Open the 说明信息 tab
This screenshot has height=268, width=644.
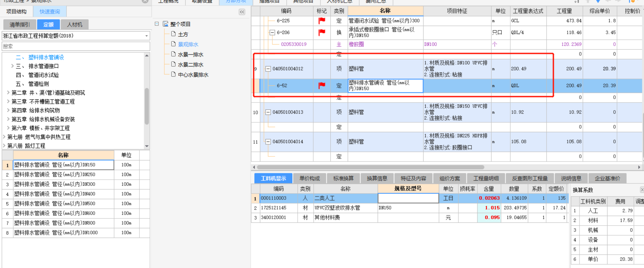coord(571,178)
